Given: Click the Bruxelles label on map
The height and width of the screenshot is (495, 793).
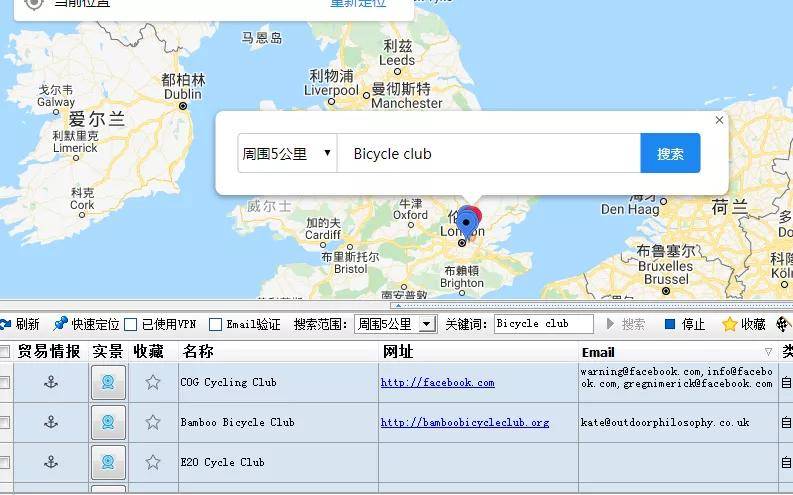Looking at the screenshot, I should (x=666, y=266).
